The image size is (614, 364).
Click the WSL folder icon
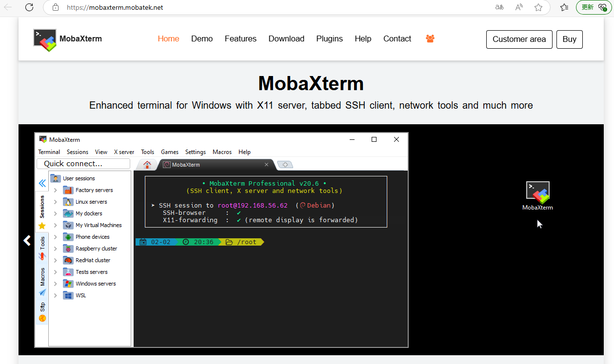[x=68, y=295]
